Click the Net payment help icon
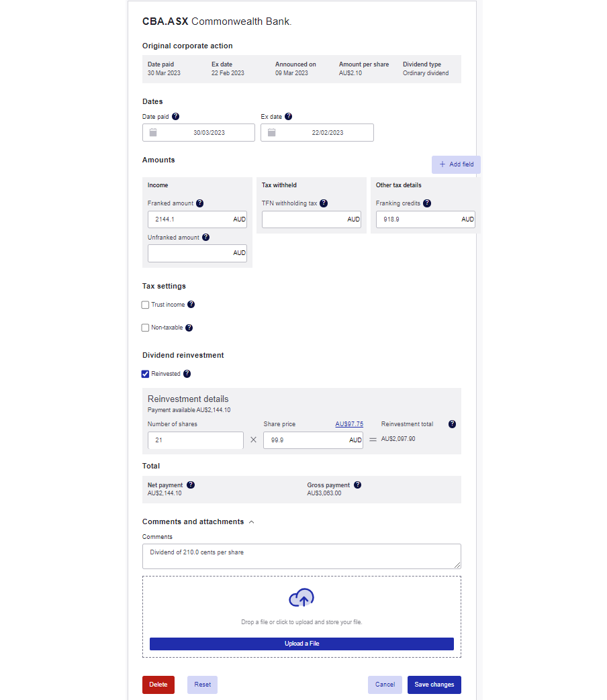Viewport: 607px width, 700px height. click(190, 485)
